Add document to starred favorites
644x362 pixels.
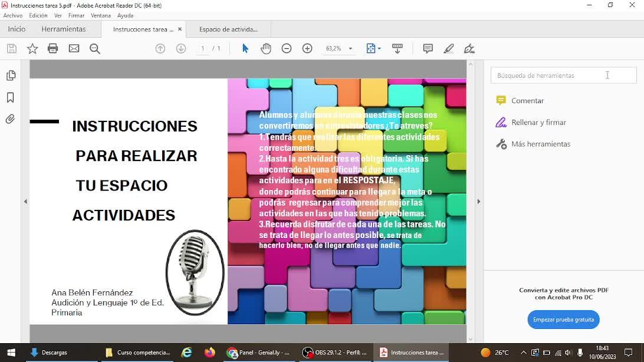32,49
